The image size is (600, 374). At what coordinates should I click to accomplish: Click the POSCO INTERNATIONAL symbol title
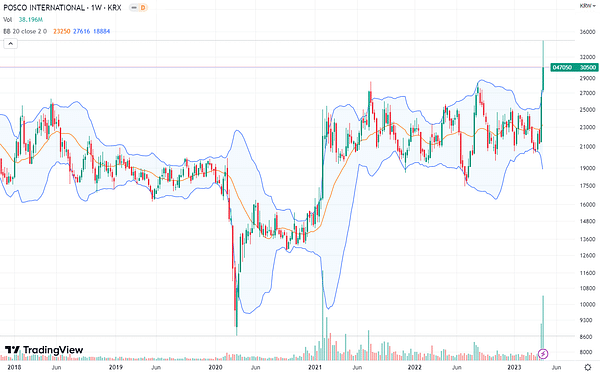click(x=62, y=8)
